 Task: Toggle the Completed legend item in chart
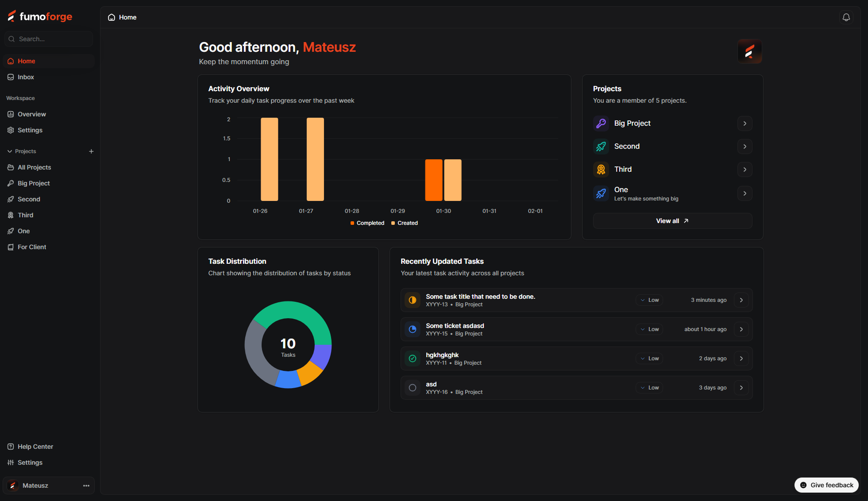pyautogui.click(x=367, y=223)
